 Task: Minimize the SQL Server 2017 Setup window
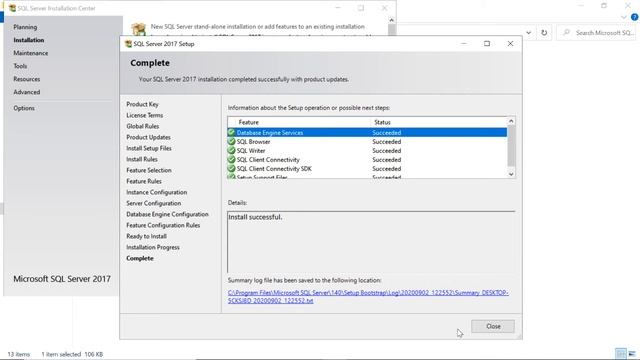pyautogui.click(x=463, y=44)
